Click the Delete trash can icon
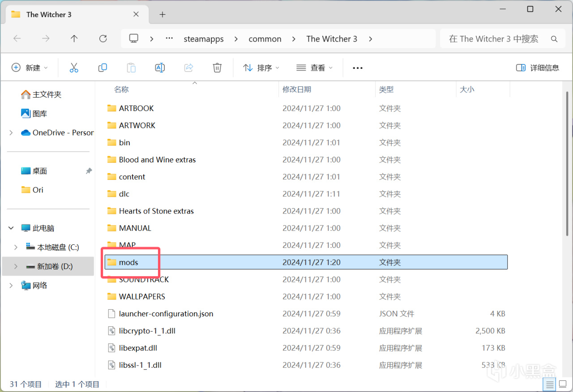Viewport: 573px width, 392px height. click(217, 68)
